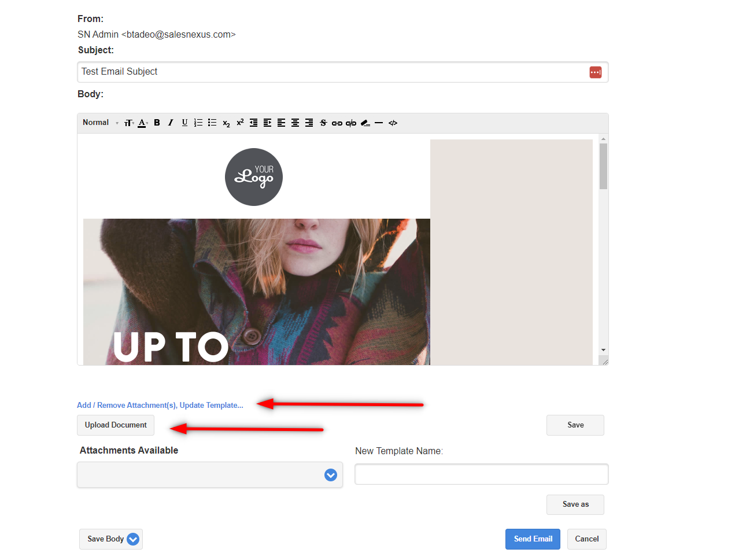The image size is (735, 560).
Task: Click the red merge-field icon in Subject
Action: [596, 72]
